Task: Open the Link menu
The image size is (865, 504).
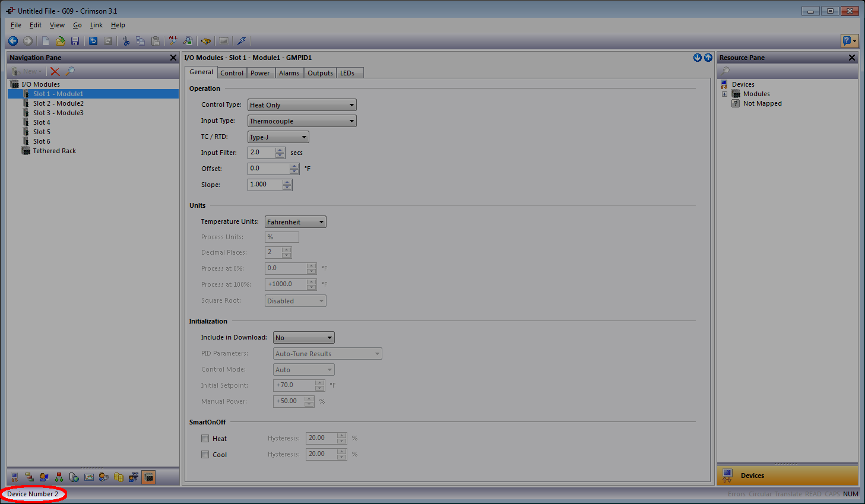Action: point(96,25)
